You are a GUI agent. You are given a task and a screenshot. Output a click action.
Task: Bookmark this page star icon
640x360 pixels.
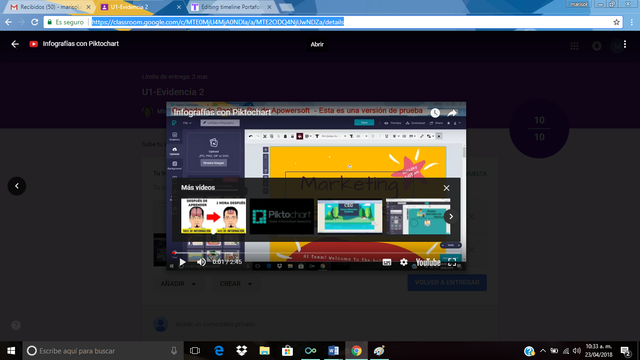click(x=616, y=22)
